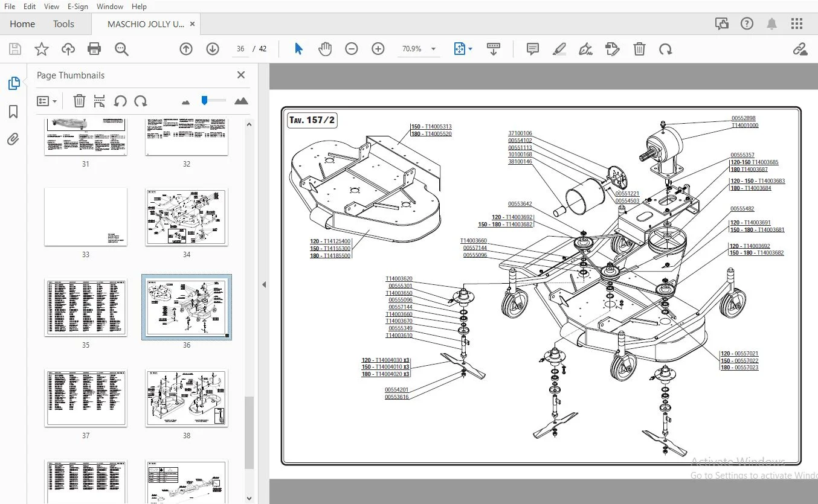The width and height of the screenshot is (818, 504).
Task: Activate the Hand pan tool
Action: 325,49
